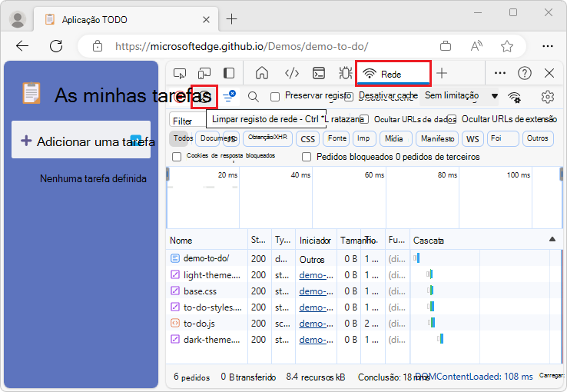Go to the Welcome home icon in DevTools
The image size is (567, 392).
(262, 73)
